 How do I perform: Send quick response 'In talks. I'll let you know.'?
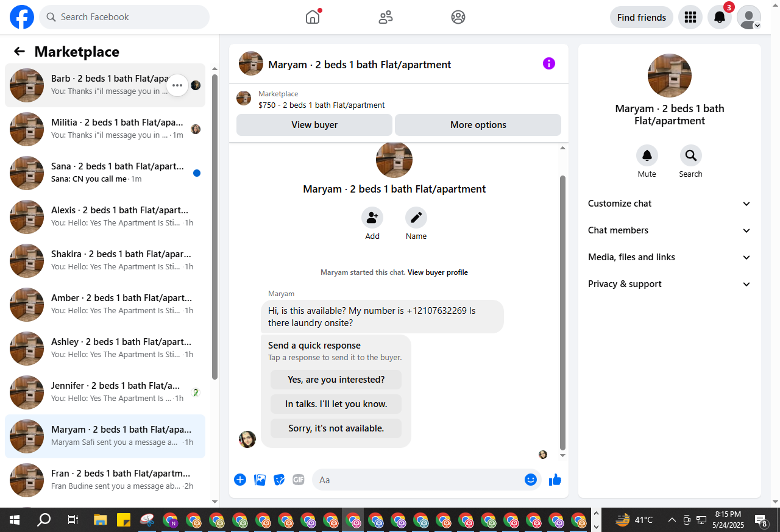click(336, 404)
